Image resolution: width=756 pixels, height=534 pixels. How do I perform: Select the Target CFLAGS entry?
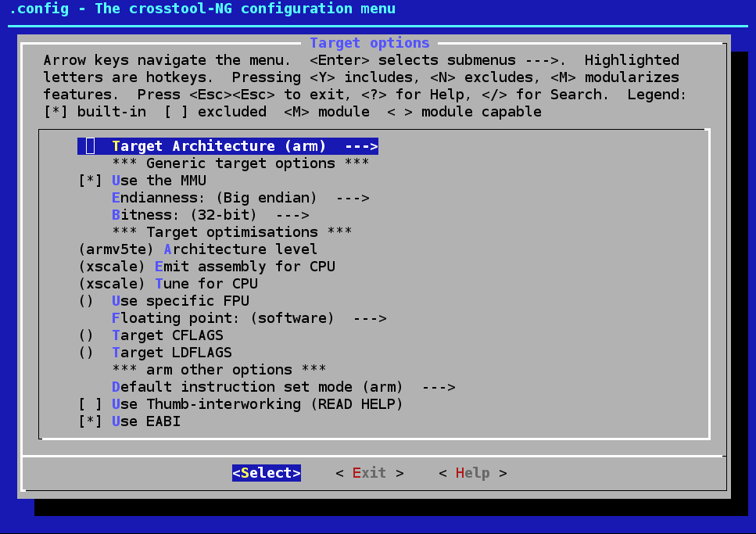pyautogui.click(x=151, y=335)
